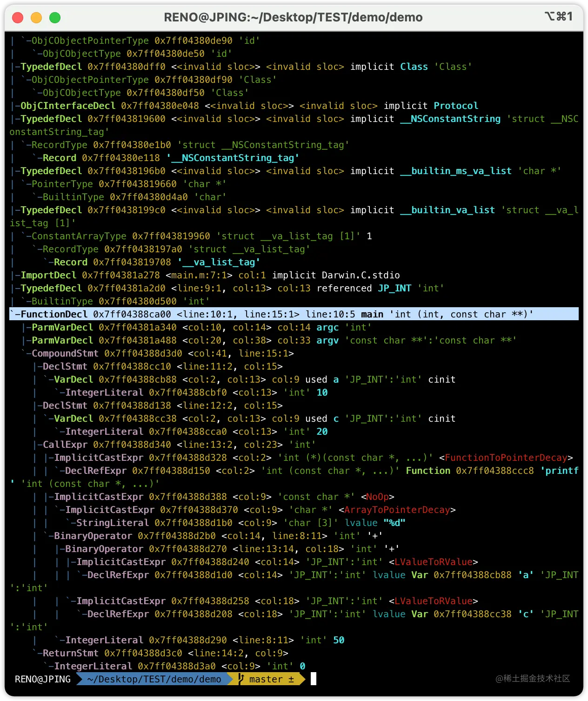Click the IntegerLiteral with value 0
The height and width of the screenshot is (701, 588).
(174, 666)
